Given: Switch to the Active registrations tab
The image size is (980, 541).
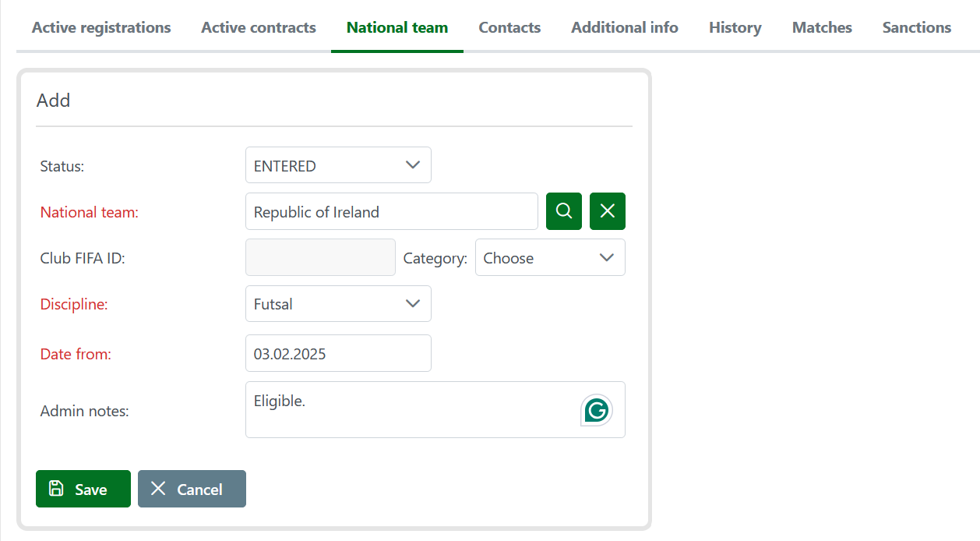Looking at the screenshot, I should tap(101, 28).
